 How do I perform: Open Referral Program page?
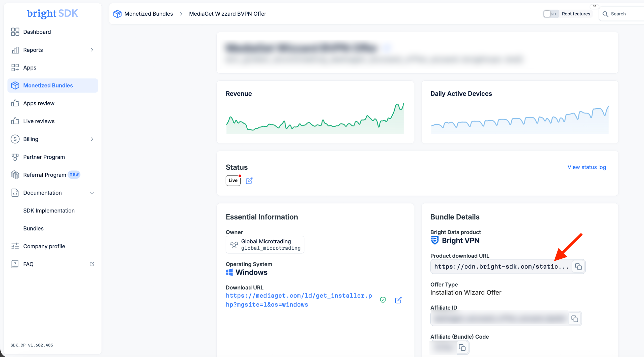[x=44, y=175]
